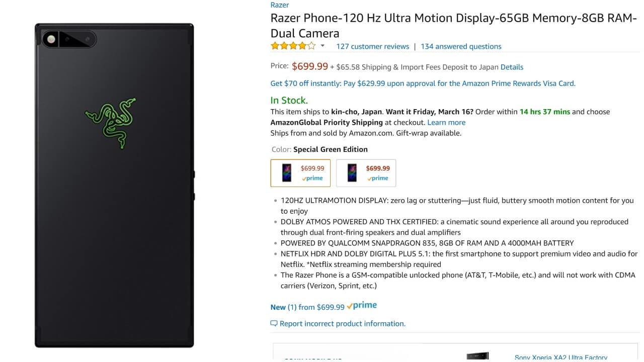Open the 134 answered questions link
The width and height of the screenshot is (644, 362).
(461, 46)
